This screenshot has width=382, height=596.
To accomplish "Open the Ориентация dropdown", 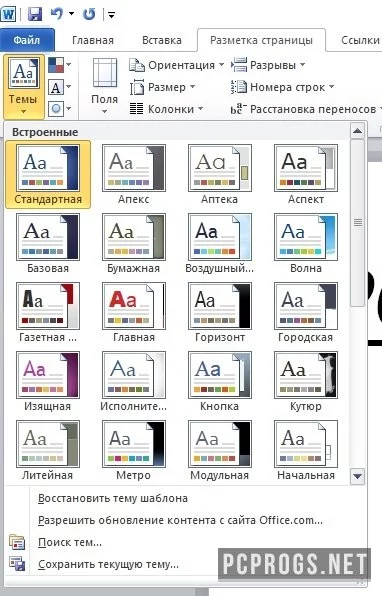I will (177, 65).
